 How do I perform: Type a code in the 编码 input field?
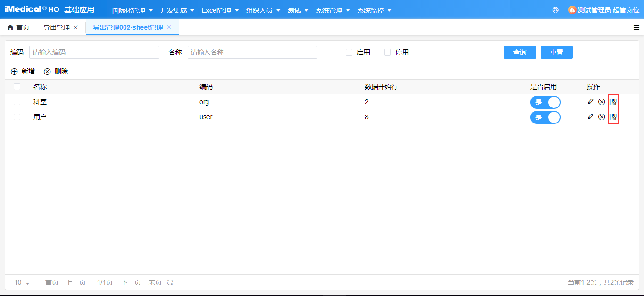pyautogui.click(x=94, y=52)
